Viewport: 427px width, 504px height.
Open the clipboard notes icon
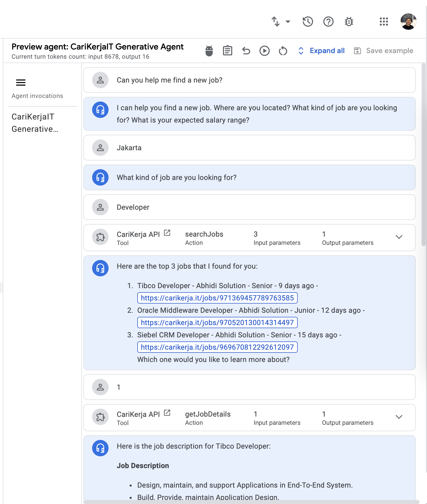227,51
